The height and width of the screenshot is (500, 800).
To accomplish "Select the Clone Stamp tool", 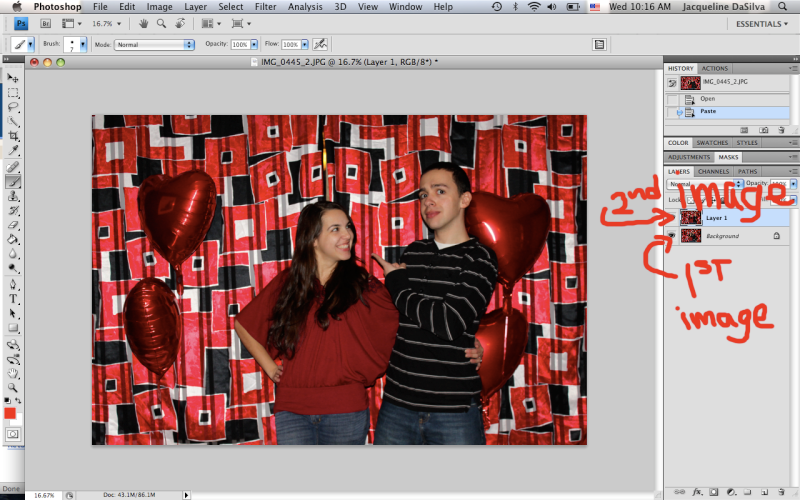I will (x=13, y=196).
